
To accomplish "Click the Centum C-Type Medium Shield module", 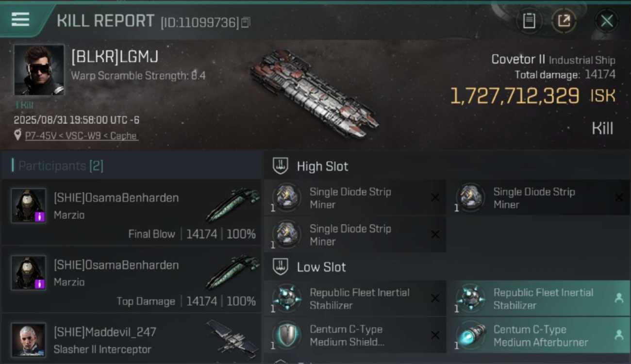I will tap(355, 335).
